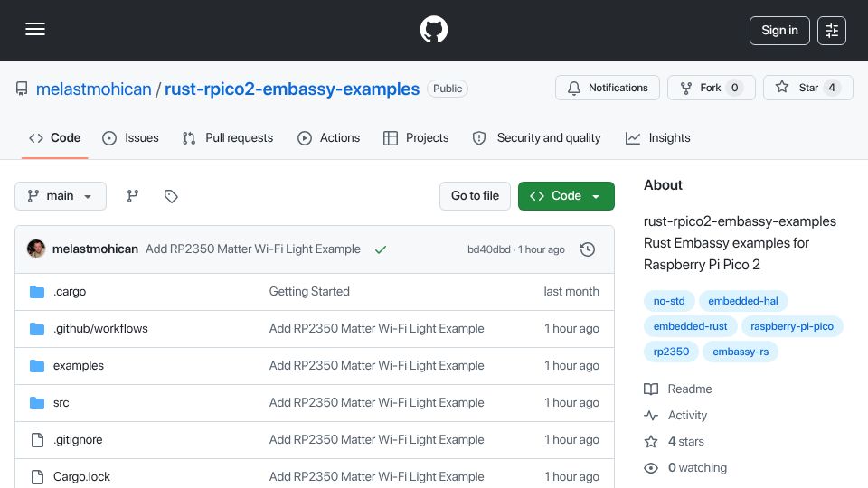Fork this repository

pyautogui.click(x=712, y=88)
